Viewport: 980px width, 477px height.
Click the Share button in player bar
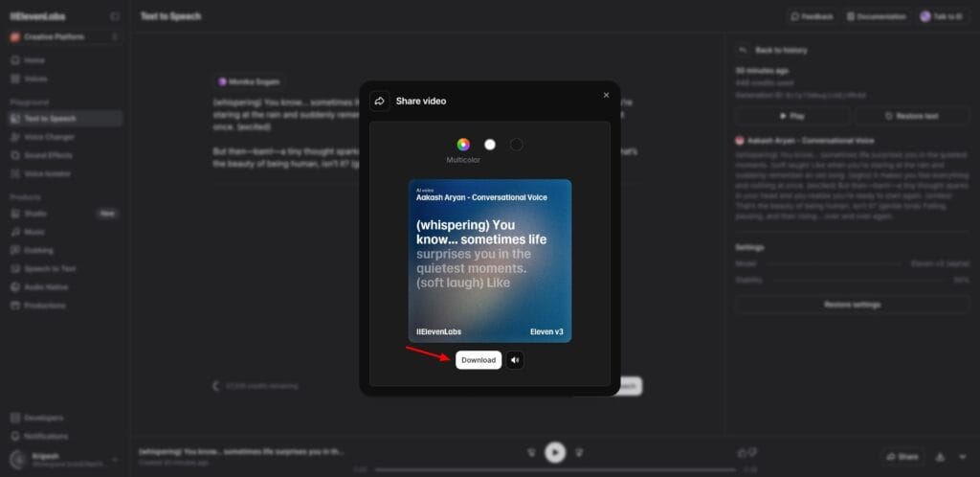(903, 457)
